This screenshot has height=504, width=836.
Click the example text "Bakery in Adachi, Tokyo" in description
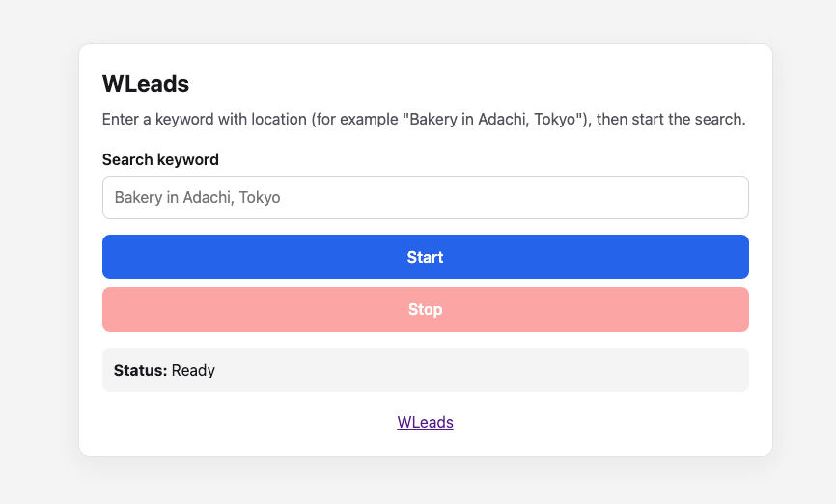pyautogui.click(x=492, y=119)
